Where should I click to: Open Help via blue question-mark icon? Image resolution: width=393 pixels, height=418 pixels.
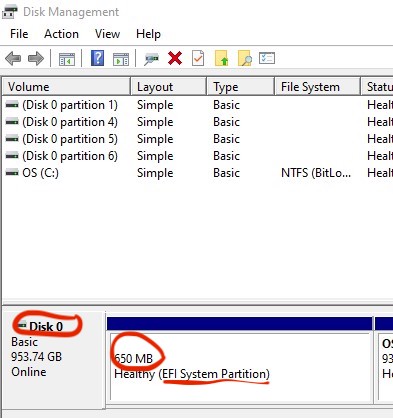tap(97, 58)
